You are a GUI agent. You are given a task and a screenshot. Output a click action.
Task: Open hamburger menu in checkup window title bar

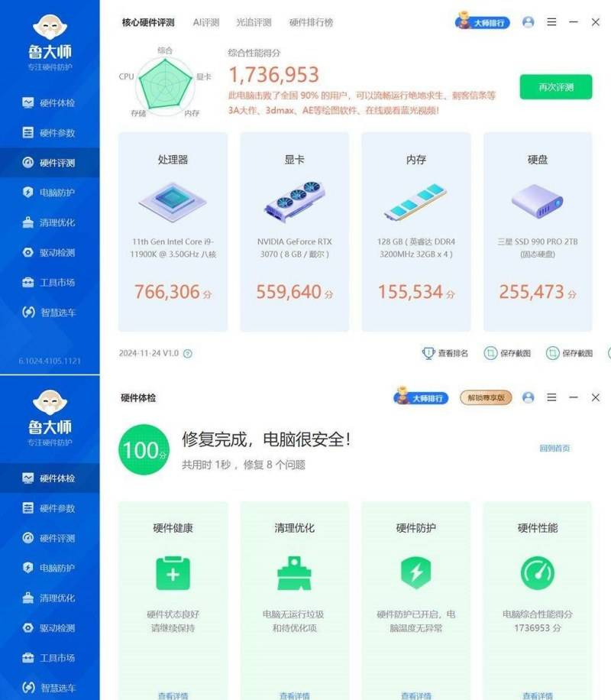coord(551,397)
